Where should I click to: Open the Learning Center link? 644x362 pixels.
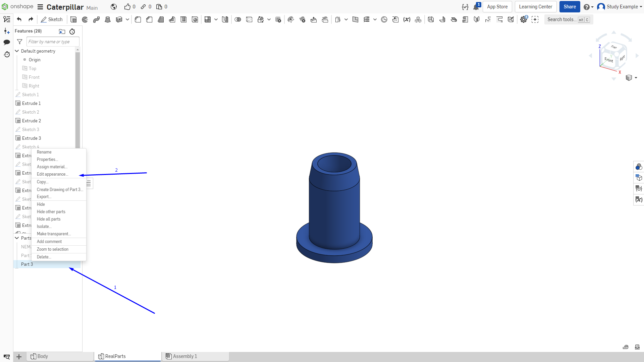coord(536,7)
